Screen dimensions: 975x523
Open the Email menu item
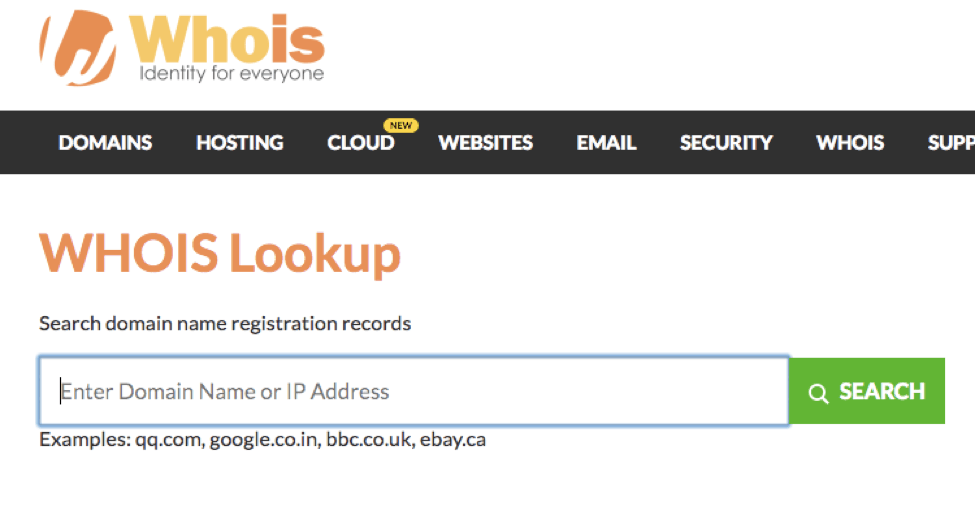(x=606, y=143)
